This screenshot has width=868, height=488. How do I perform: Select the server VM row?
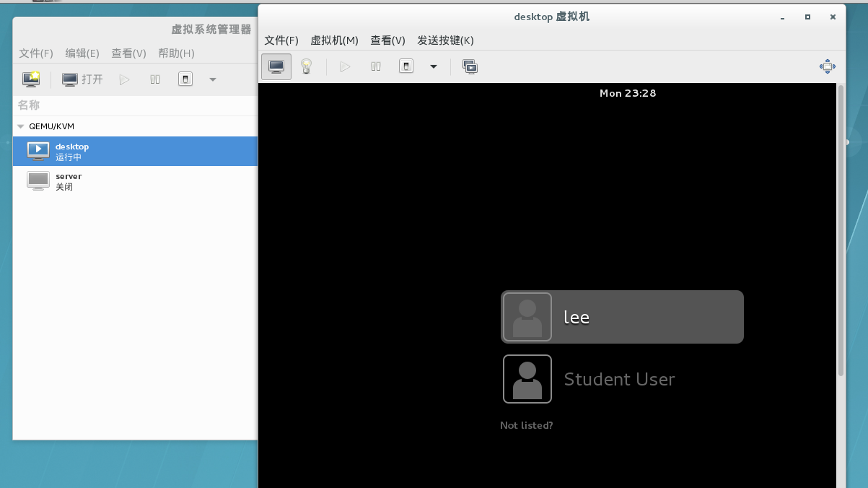tap(135, 181)
